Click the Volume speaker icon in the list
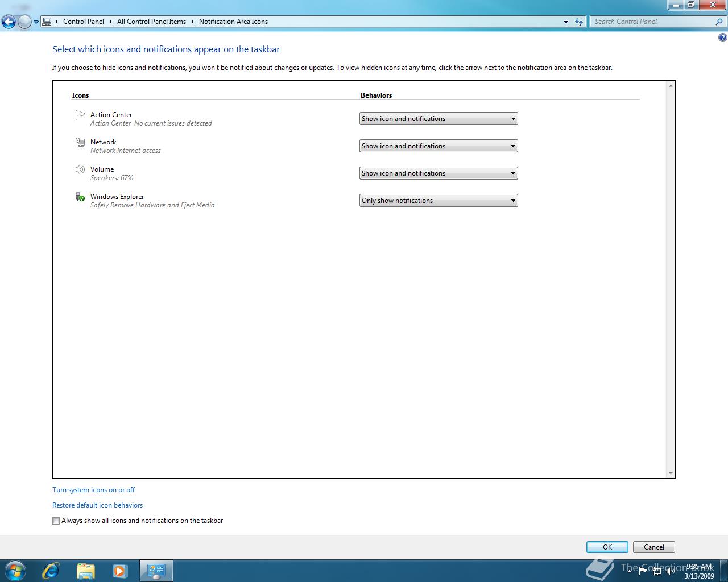This screenshot has height=582, width=728. coord(80,170)
